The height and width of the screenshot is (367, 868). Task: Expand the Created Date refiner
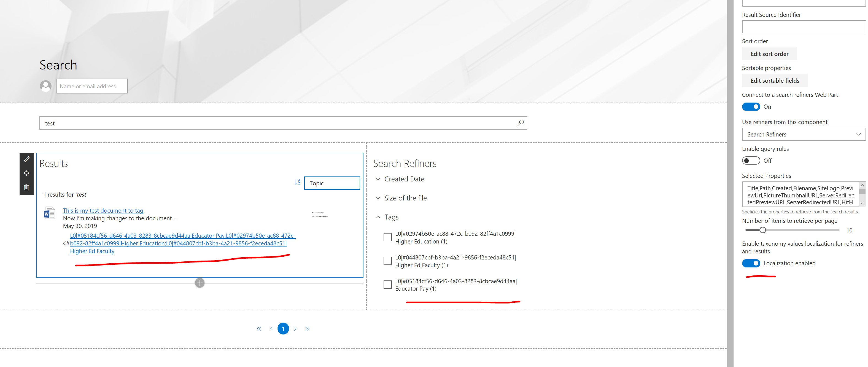coord(378,179)
